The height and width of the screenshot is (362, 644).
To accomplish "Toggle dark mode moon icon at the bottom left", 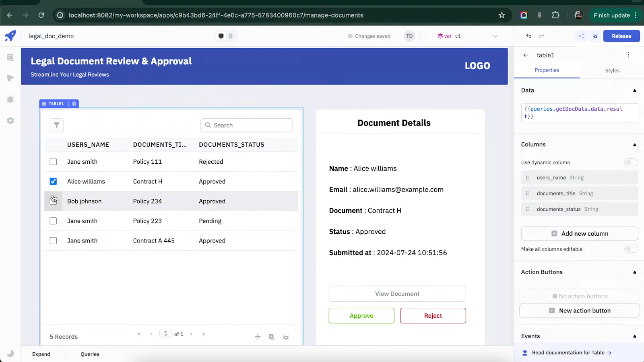I will (10, 353).
